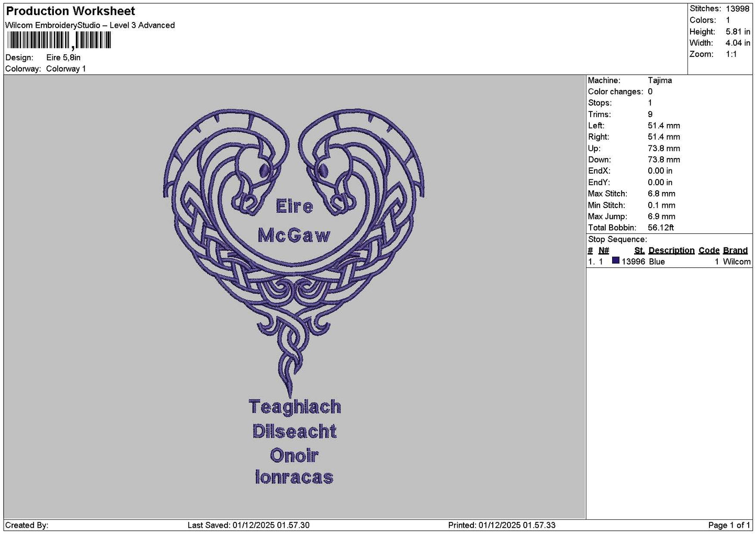756x534 pixels.
Task: Click the Colors value 1 in header
Action: [x=728, y=20]
